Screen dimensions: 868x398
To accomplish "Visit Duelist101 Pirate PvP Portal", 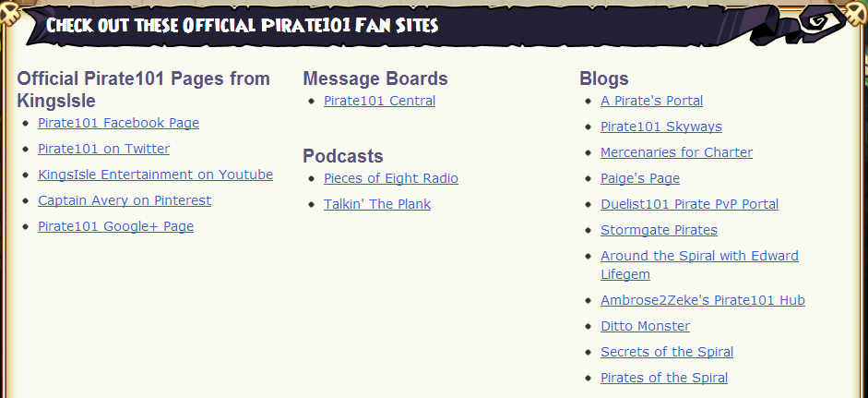I will point(689,205).
